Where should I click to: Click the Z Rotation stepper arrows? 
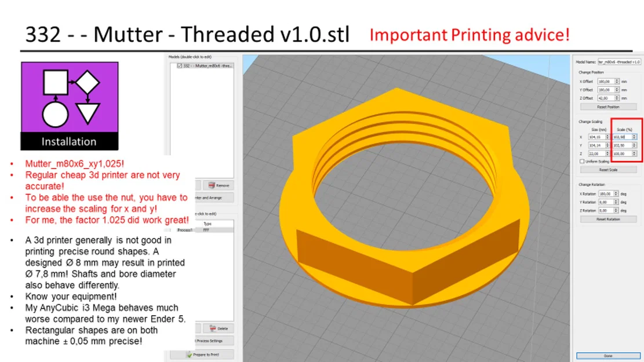[x=616, y=210]
